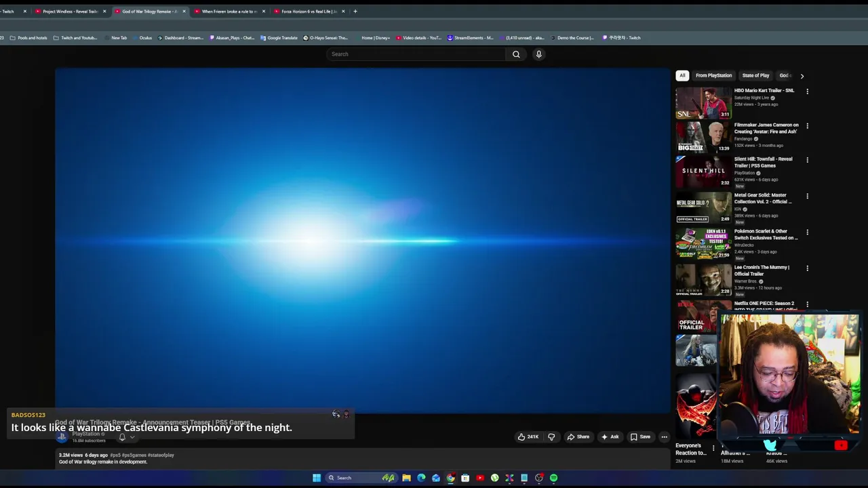Open Video details - YouTube bookmark

coord(419,38)
